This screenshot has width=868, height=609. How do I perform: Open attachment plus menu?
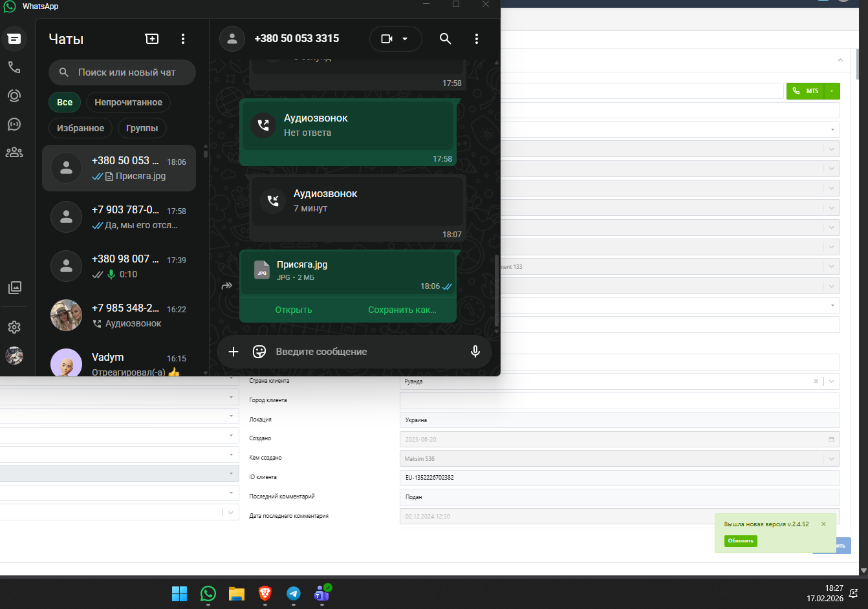coord(233,352)
